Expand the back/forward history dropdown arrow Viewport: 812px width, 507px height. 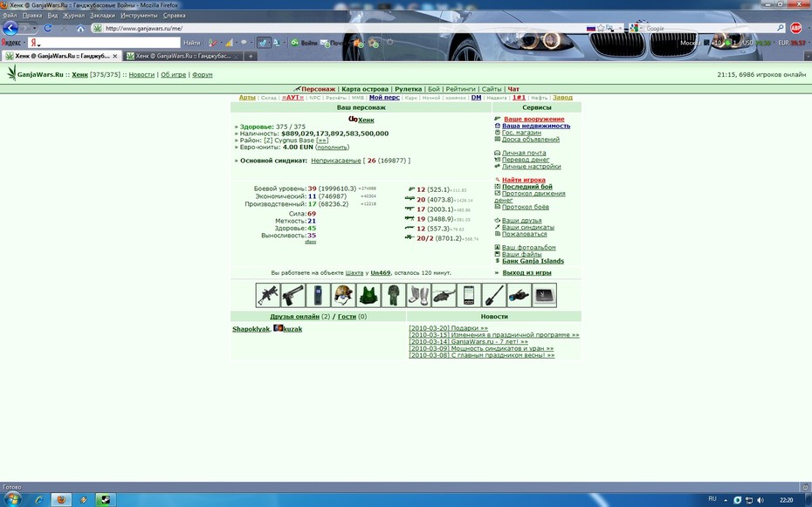[35, 28]
